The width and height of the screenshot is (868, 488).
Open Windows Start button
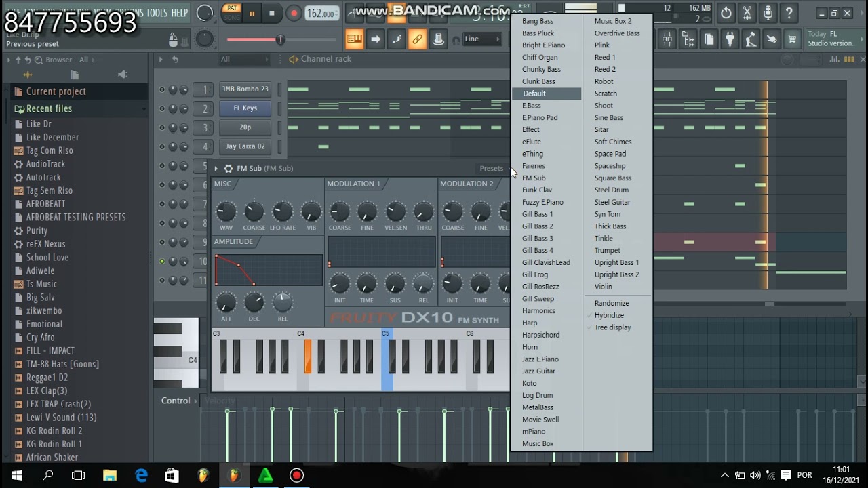coord(17,475)
